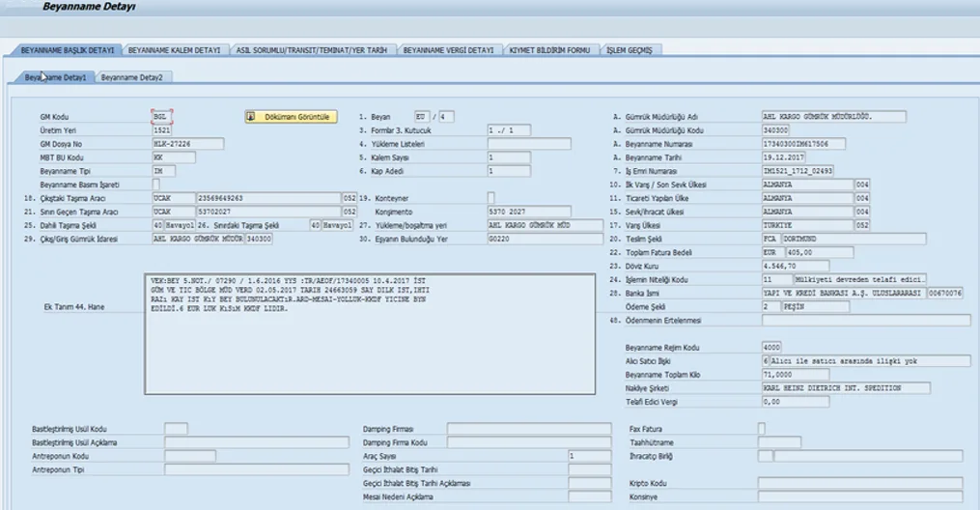This screenshot has height=510, width=980.
Task: Open the Beyanname Vergi Detayı tab
Action: coord(448,50)
